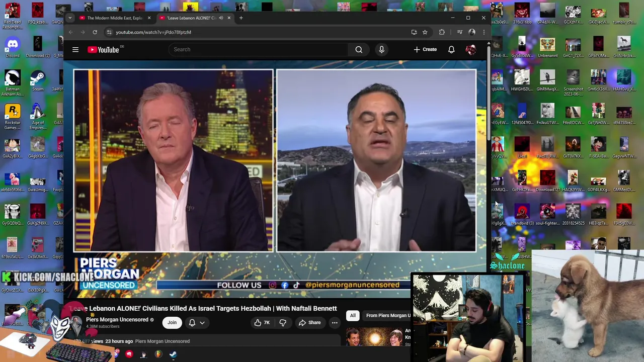Viewport: 644px width, 362px height.
Task: Open Age of Empires desktop shortcut
Action: point(38,117)
